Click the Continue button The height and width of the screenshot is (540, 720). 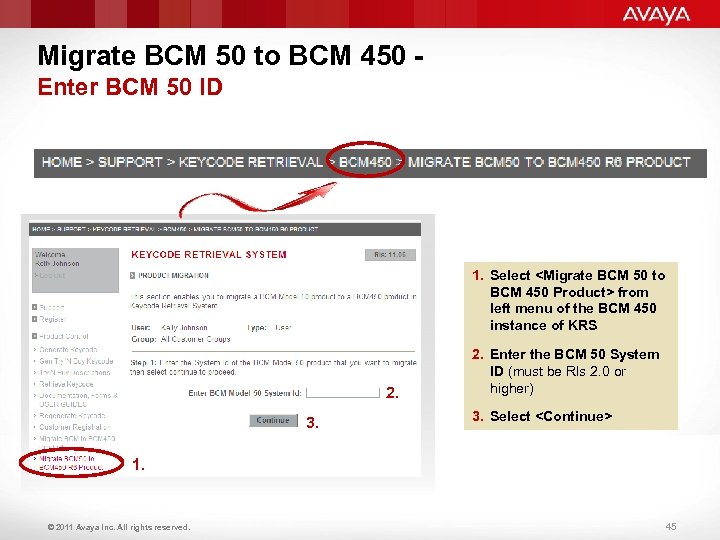(x=274, y=420)
